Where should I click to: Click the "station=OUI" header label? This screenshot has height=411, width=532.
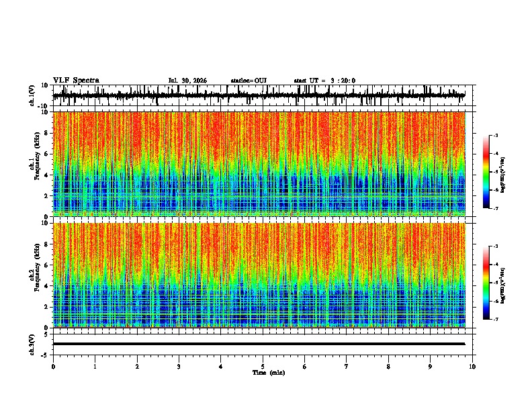coord(249,81)
